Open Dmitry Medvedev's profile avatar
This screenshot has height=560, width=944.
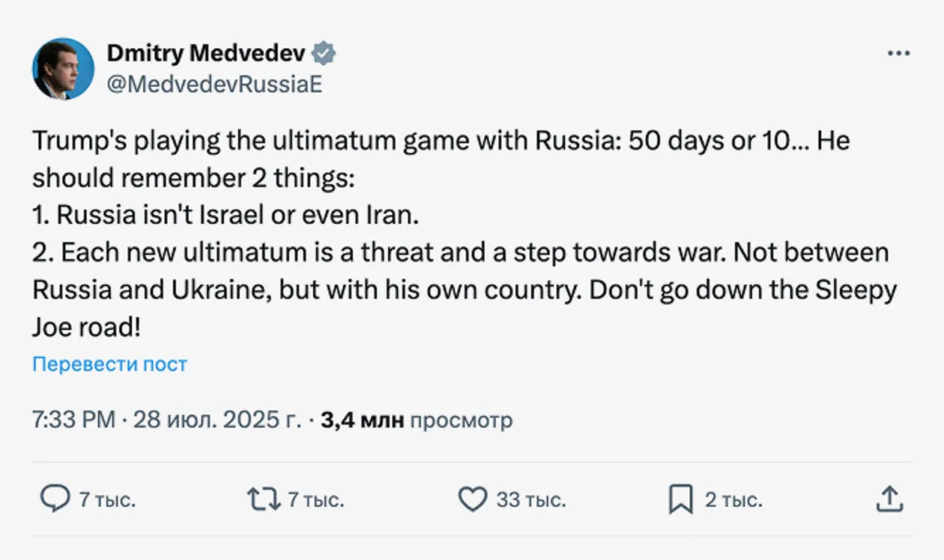tap(63, 68)
